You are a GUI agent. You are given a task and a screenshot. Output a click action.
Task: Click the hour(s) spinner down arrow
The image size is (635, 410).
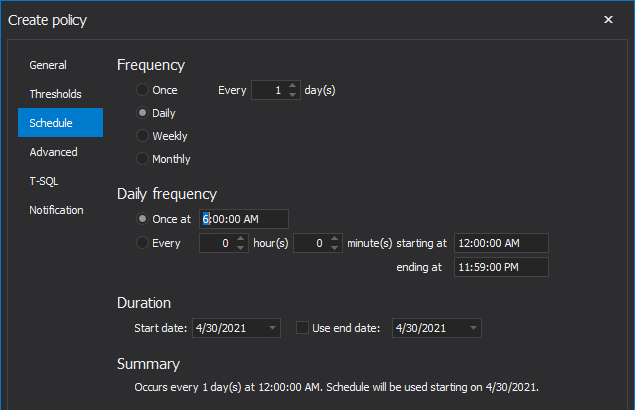tap(241, 248)
